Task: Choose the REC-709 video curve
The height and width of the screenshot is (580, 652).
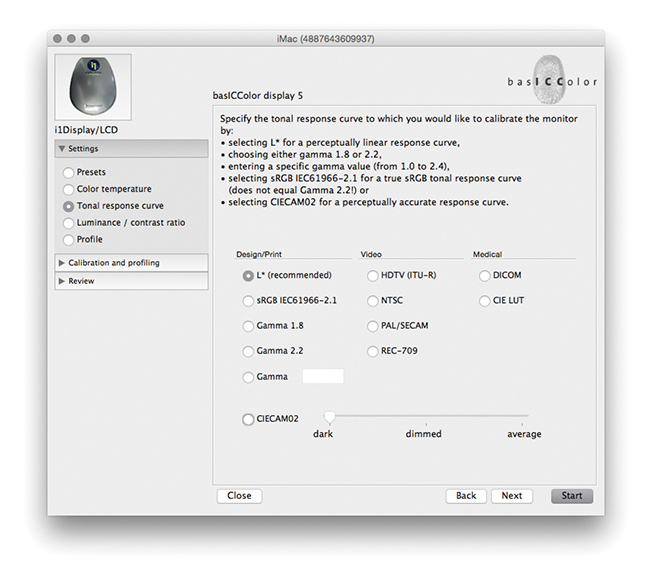Action: pos(373,351)
